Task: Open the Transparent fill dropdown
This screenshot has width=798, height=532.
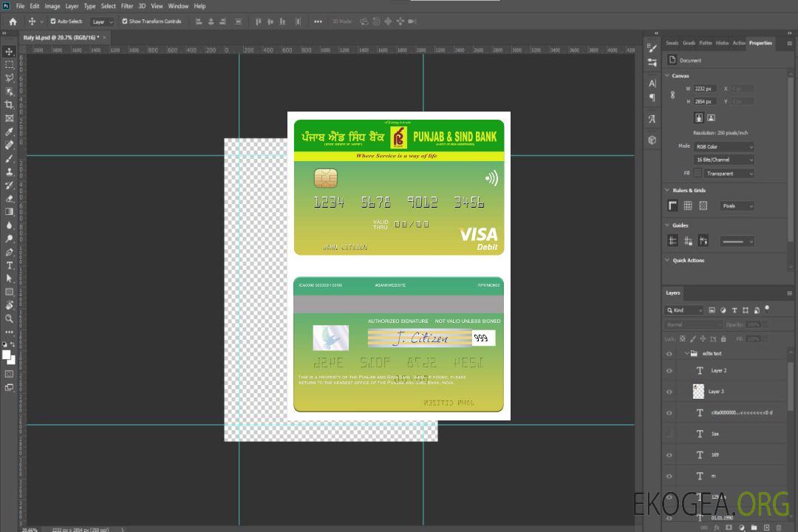Action: coord(729,174)
